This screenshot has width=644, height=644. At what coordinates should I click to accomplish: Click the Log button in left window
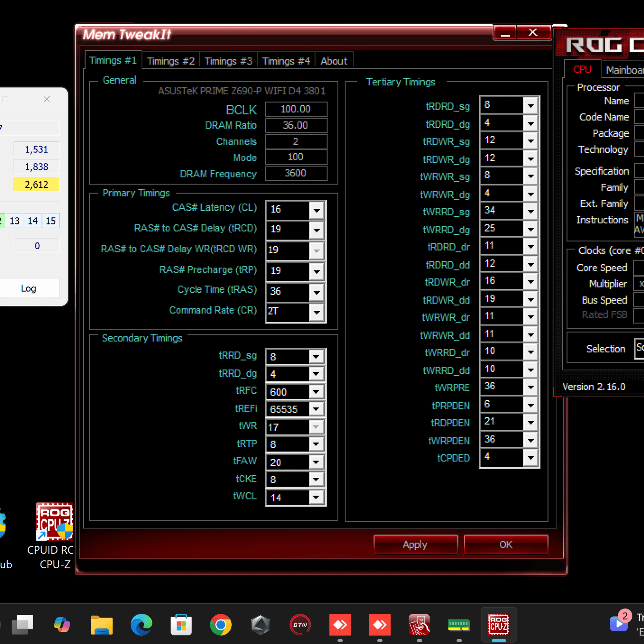(x=29, y=288)
